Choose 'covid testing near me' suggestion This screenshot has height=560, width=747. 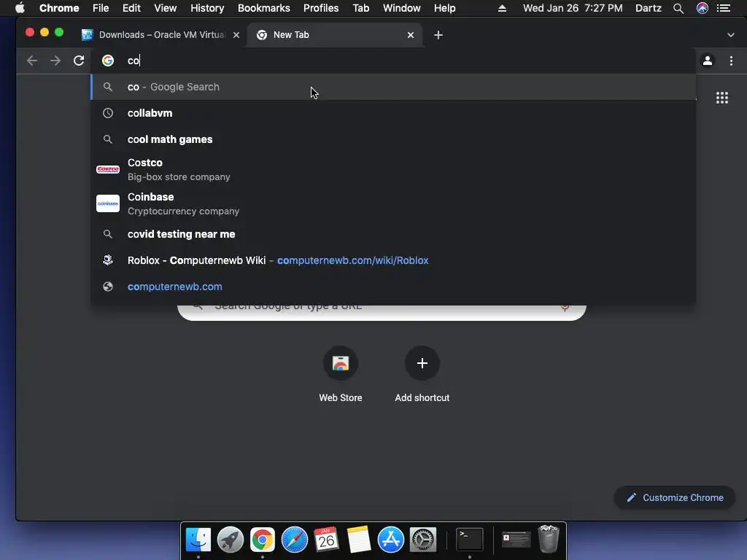click(393, 234)
